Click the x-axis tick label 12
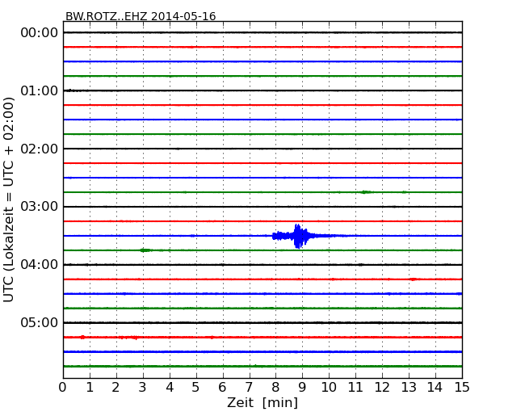 click(382, 388)
